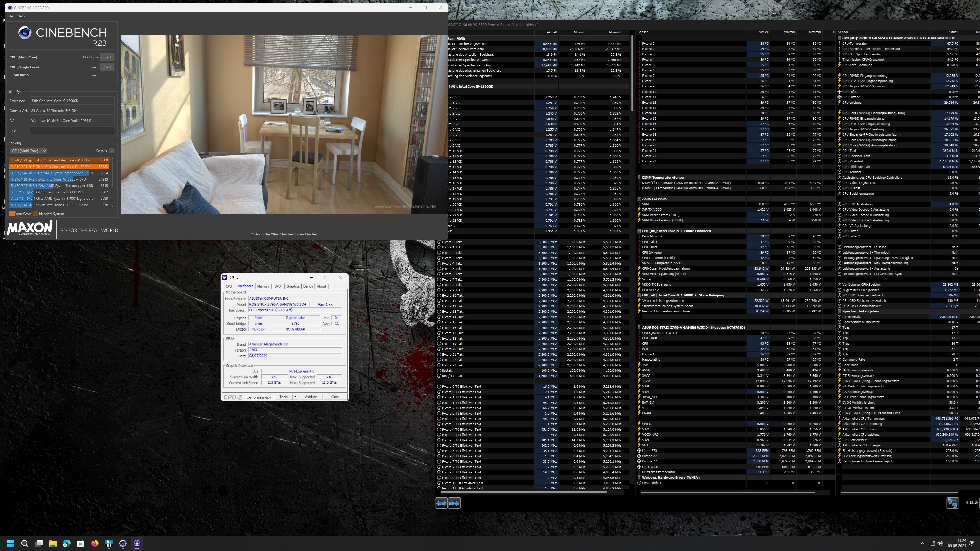
Task: Switch to the SPD tab in CPU-Z
Action: 278,286
